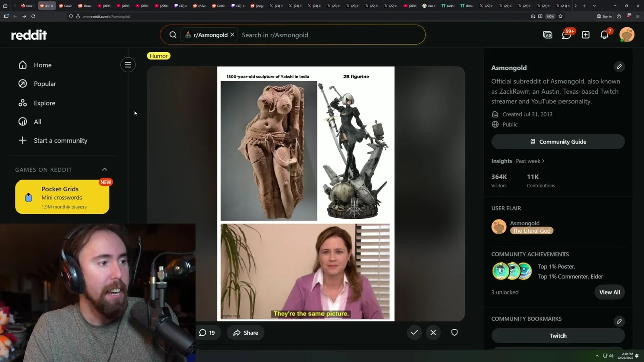644x362 pixels.
Task: Go back in the browser
Action: (15, 16)
